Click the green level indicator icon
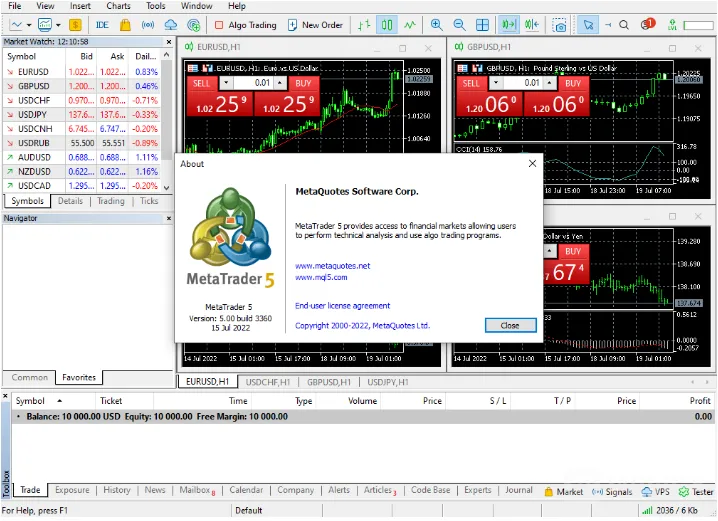 (x=672, y=25)
